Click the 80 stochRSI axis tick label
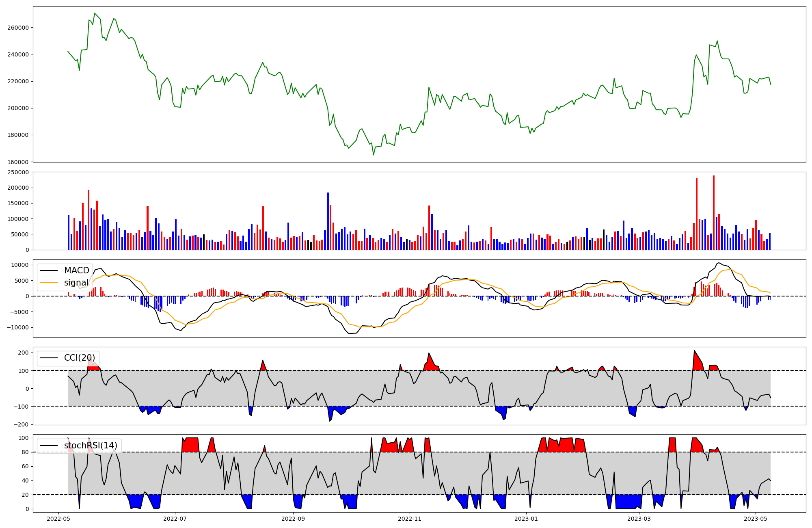Image resolution: width=812 pixels, height=528 pixels. pos(25,452)
